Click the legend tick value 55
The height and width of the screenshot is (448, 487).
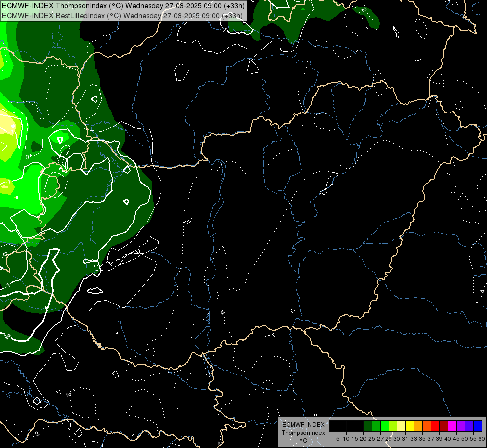point(473,439)
